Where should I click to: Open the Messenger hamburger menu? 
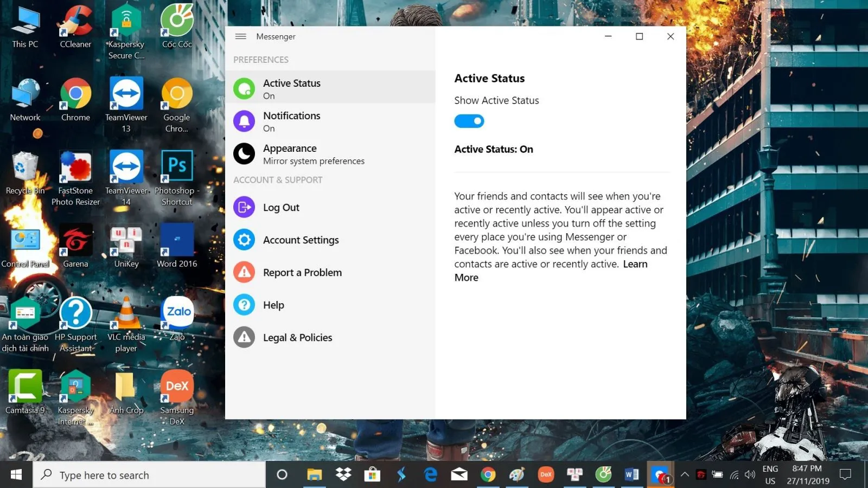pyautogui.click(x=240, y=36)
